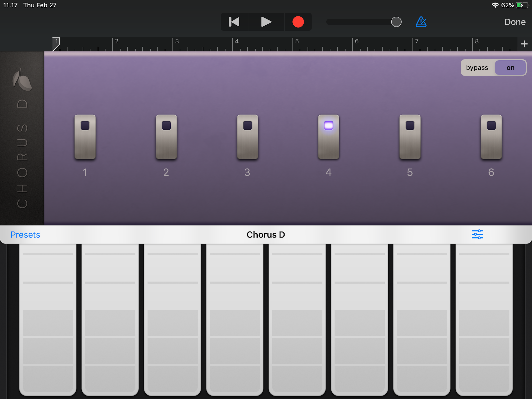Tap the Chorus D preset title

click(266, 235)
